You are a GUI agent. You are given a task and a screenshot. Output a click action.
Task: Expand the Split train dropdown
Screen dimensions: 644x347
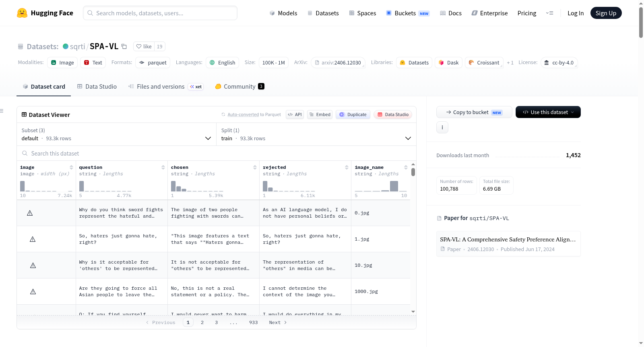[x=316, y=134]
